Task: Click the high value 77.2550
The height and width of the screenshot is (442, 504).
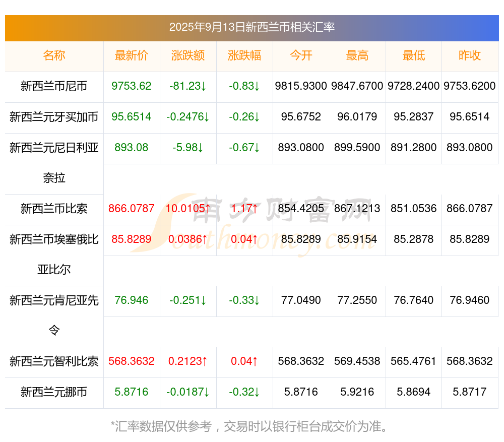Action: pyautogui.click(x=357, y=300)
